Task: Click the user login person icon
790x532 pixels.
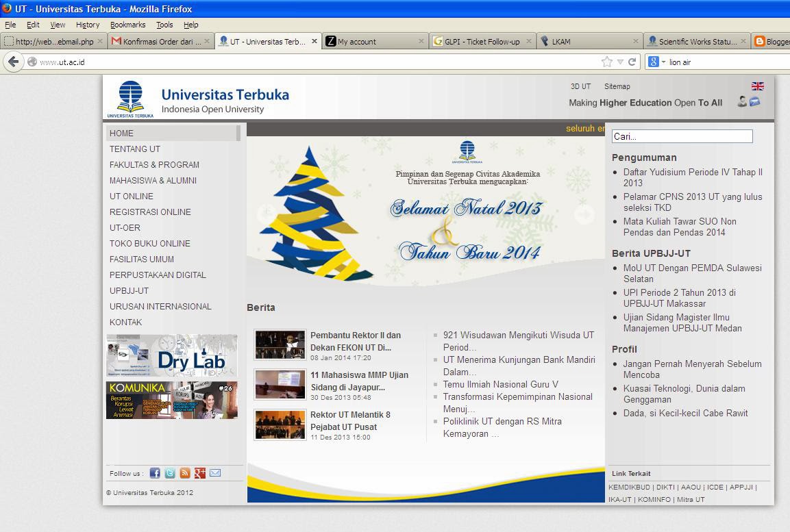Action: click(742, 101)
